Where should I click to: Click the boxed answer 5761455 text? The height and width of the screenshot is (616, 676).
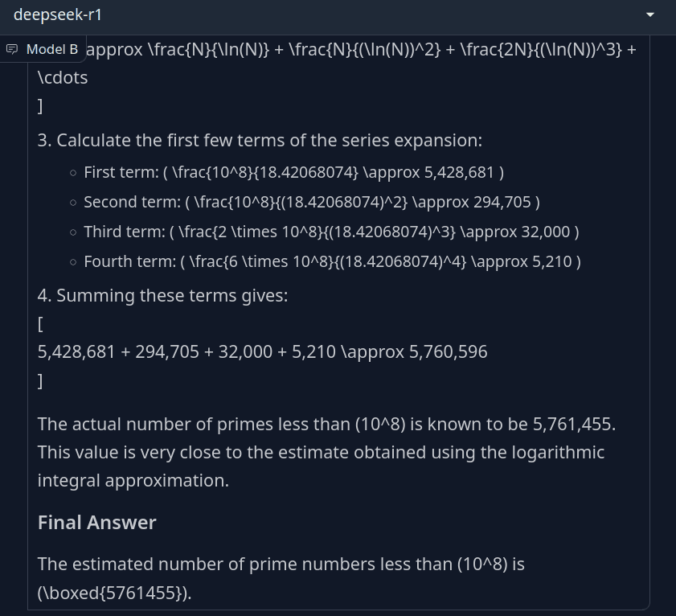(x=115, y=593)
